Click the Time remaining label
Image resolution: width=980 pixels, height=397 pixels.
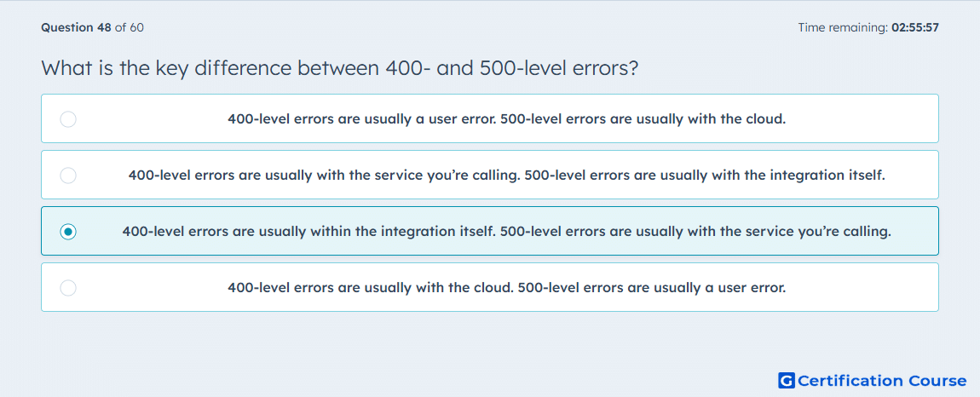(845, 27)
